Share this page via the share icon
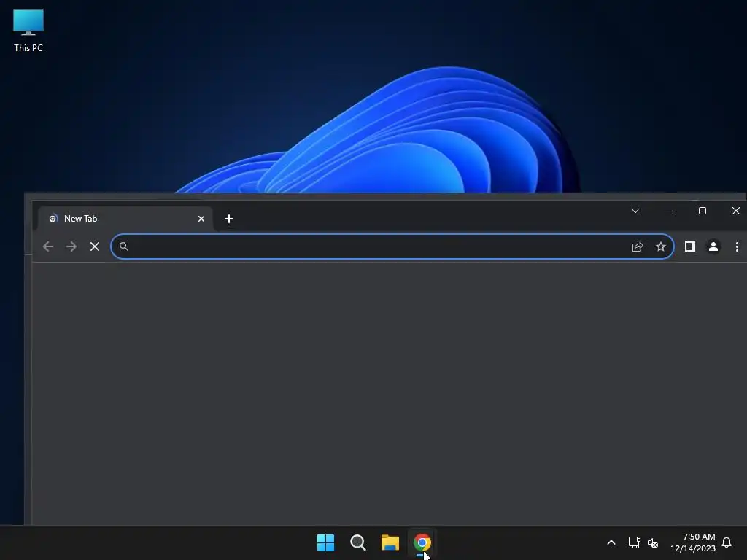The height and width of the screenshot is (560, 747). [638, 246]
